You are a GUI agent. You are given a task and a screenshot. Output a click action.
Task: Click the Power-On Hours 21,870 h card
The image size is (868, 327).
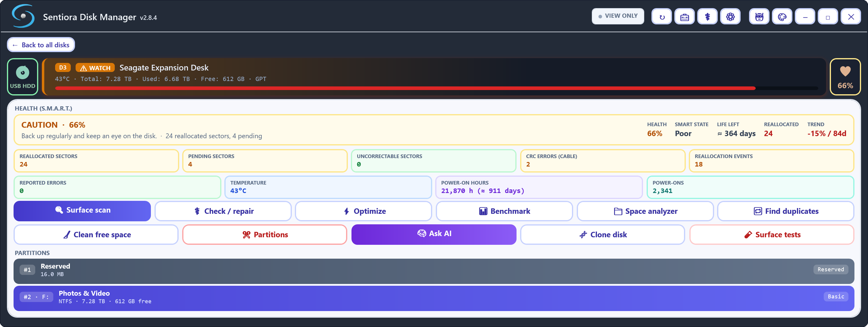tap(539, 187)
